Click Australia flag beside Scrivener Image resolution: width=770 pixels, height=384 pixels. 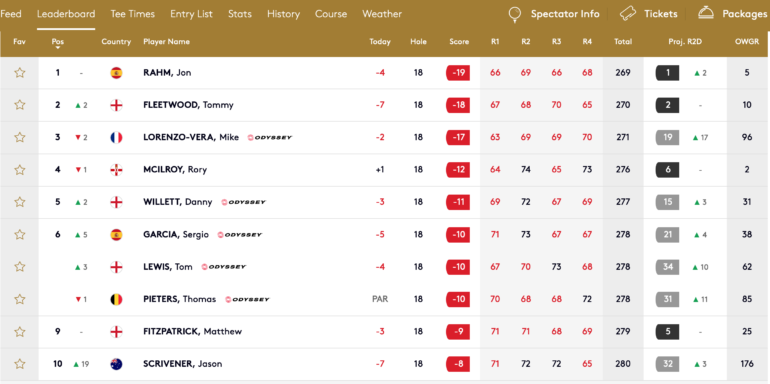coord(116,364)
